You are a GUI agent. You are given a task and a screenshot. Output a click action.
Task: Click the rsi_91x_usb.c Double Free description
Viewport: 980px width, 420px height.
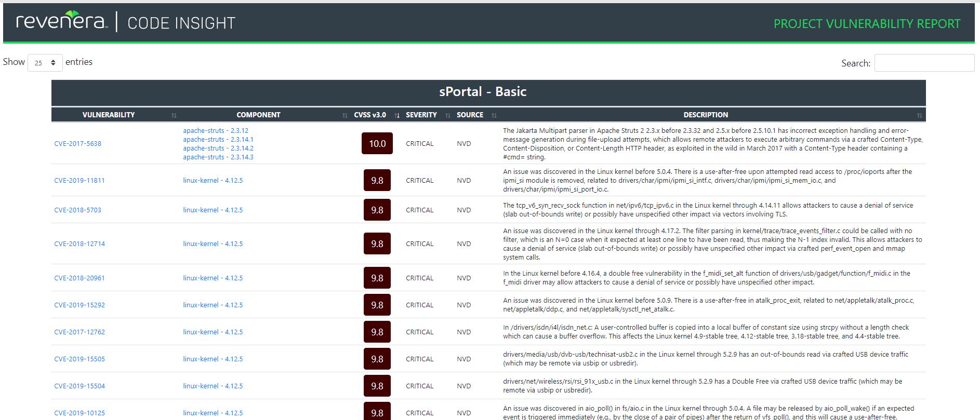point(703,386)
